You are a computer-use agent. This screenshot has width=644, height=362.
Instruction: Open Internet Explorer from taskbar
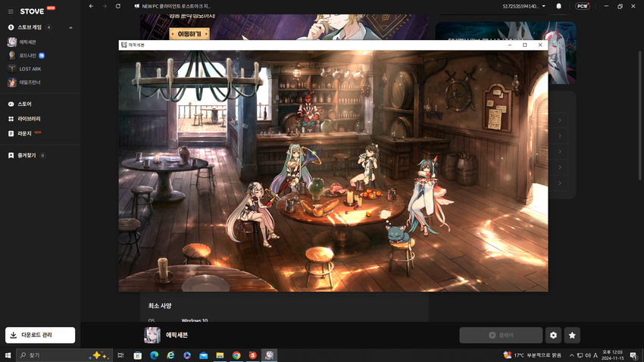(170, 355)
